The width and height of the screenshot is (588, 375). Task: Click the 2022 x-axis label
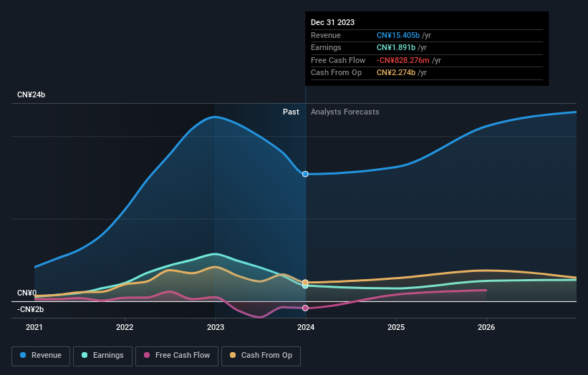125,327
